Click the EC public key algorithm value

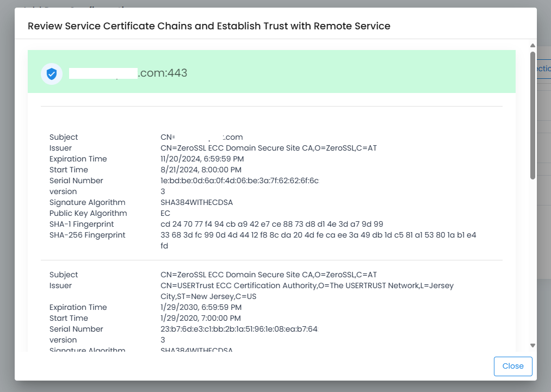(x=165, y=213)
